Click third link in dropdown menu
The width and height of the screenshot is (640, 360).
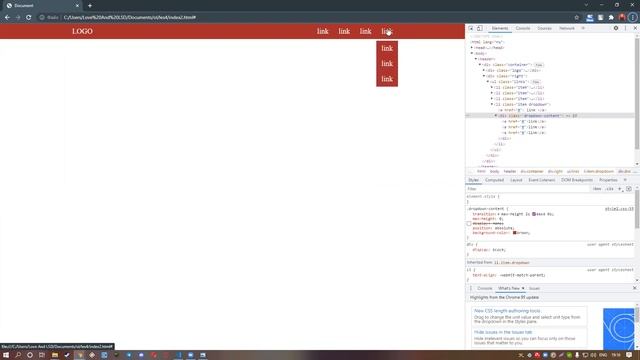tap(387, 79)
